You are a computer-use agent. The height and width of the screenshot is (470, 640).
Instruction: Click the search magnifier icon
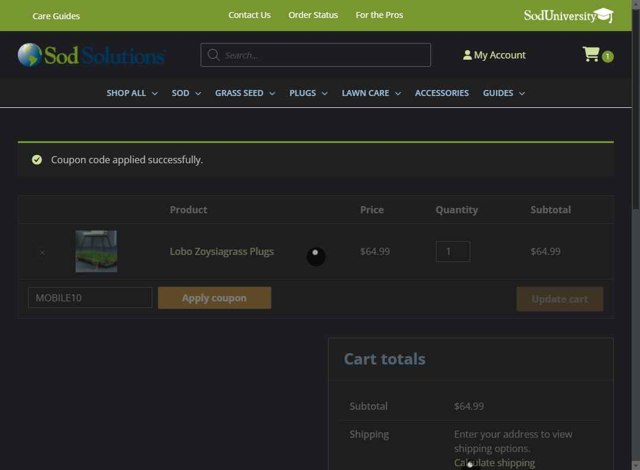click(x=213, y=55)
